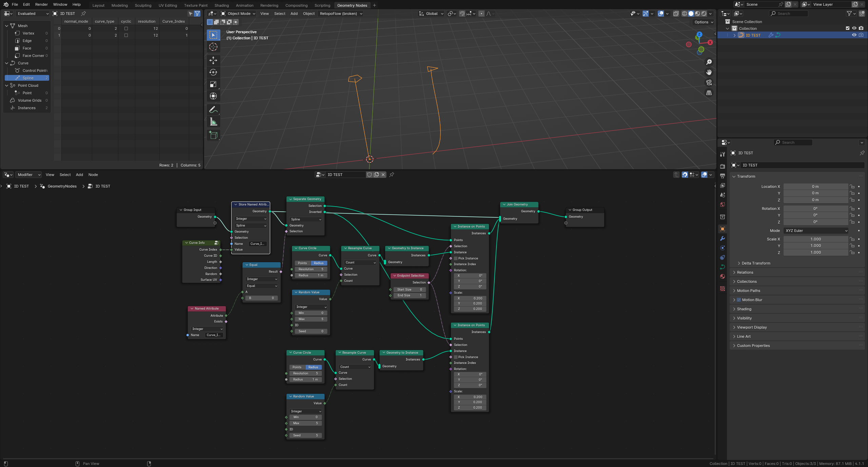Open the Modifiers properties tab (wrench)
This screenshot has width=868, height=467.
coord(723,238)
